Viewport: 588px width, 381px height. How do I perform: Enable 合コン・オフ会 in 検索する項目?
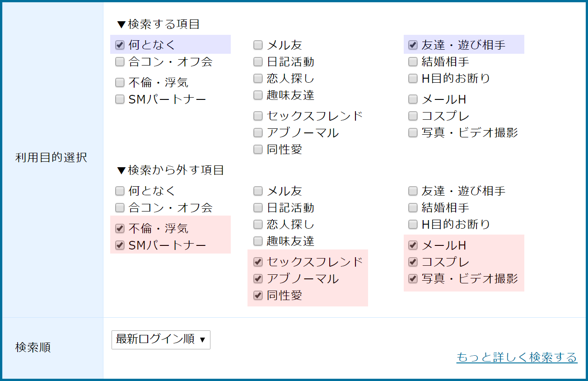(x=120, y=61)
